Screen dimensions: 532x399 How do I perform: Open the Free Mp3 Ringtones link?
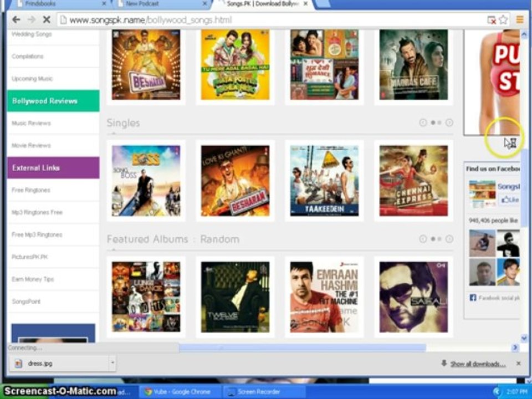[x=37, y=235]
